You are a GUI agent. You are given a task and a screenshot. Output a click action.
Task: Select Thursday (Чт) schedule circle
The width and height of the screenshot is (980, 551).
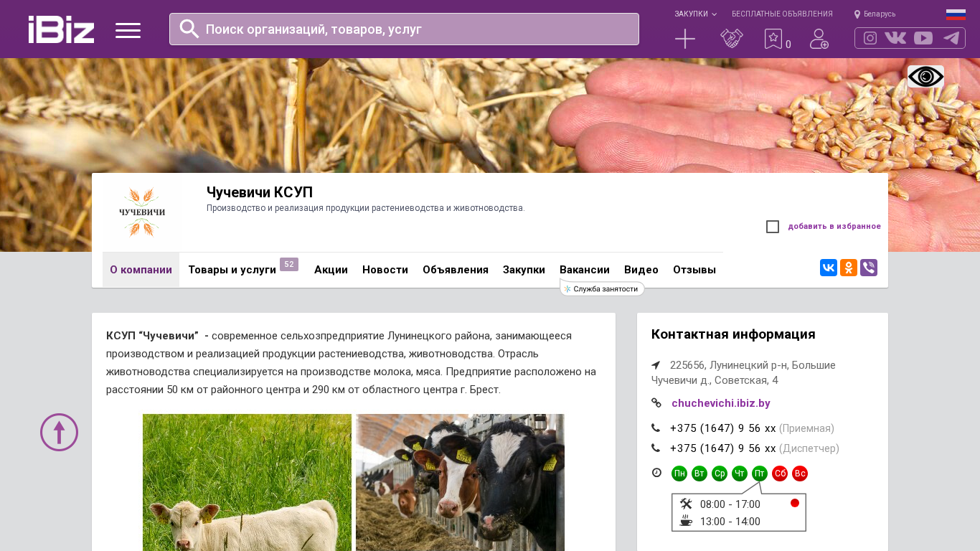[740, 474]
